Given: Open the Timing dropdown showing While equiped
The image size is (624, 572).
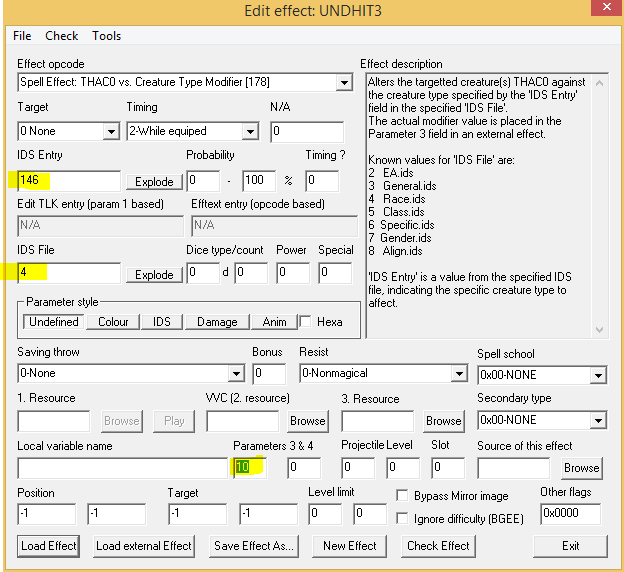Looking at the screenshot, I should tap(250, 131).
